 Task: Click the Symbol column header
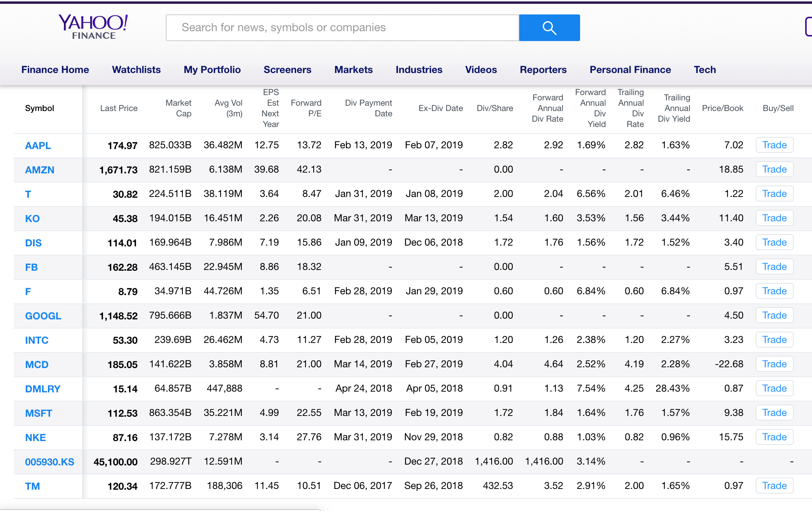click(x=40, y=108)
